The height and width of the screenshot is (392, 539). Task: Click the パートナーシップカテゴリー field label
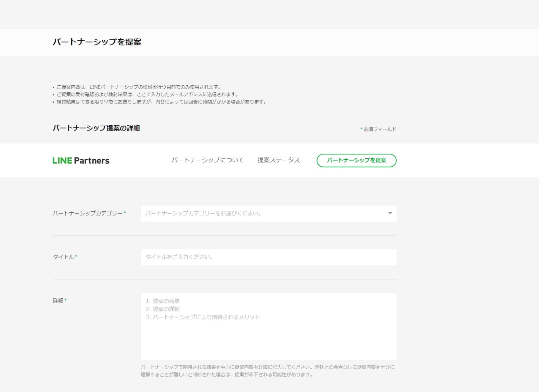87,213
